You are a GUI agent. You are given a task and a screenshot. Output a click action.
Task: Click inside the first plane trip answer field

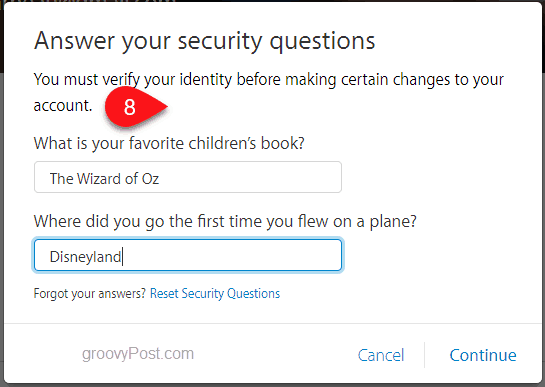[x=188, y=255]
